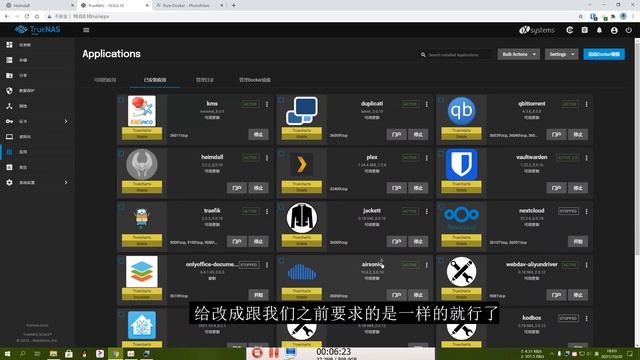Click the heimdall helmet logo
Screen dimensions: 640x360
tap(142, 164)
